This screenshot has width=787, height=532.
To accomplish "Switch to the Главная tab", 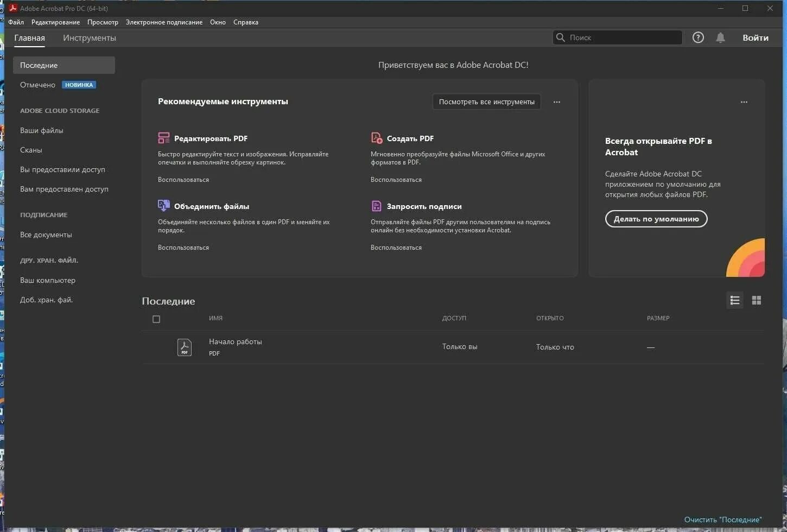I will coord(29,38).
